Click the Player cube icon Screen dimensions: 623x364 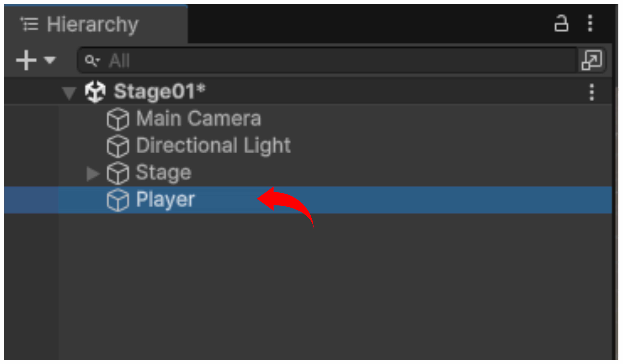(x=118, y=200)
